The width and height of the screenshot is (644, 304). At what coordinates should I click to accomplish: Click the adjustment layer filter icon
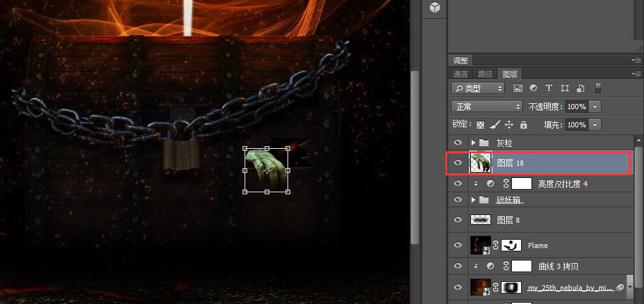click(533, 88)
